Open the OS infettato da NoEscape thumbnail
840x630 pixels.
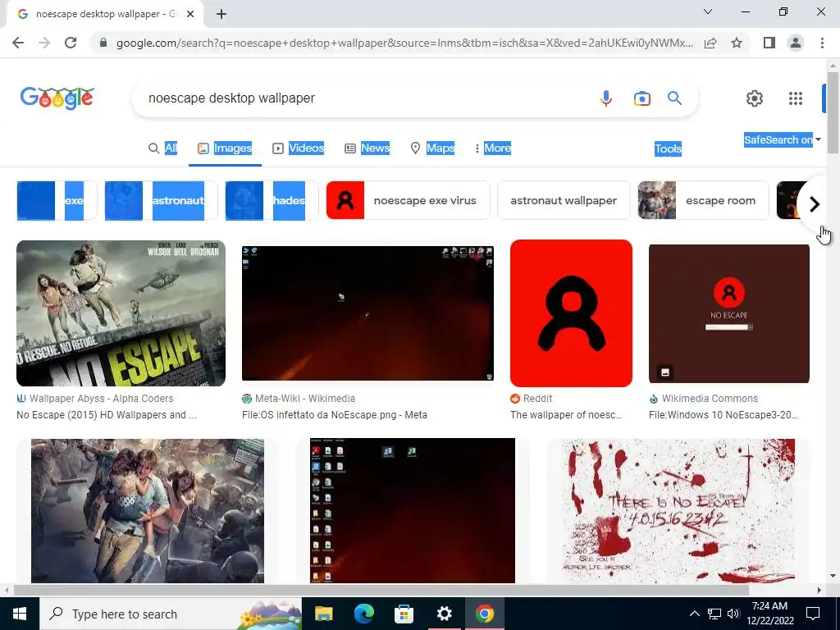(368, 313)
